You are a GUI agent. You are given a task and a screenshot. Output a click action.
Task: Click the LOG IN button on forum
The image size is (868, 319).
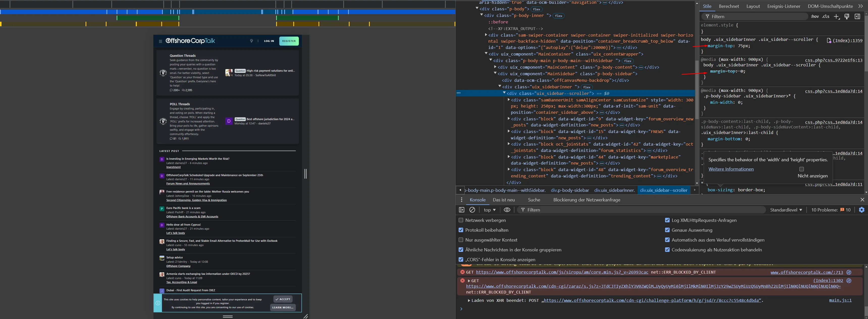(269, 40)
